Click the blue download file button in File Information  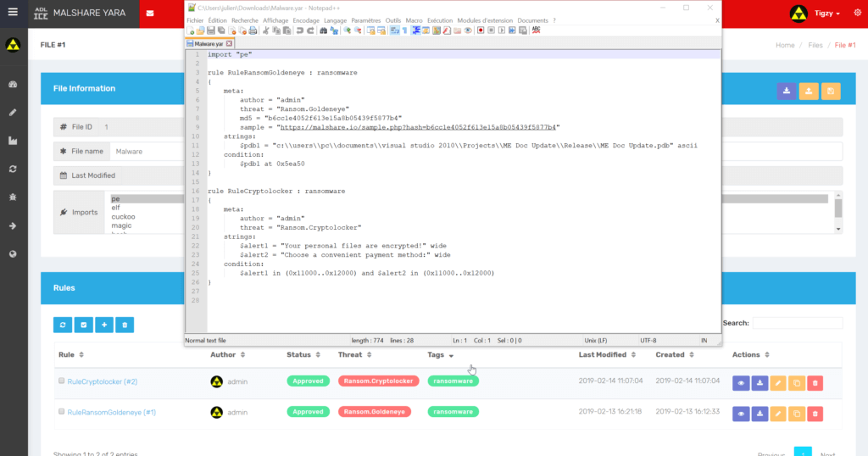coord(786,92)
